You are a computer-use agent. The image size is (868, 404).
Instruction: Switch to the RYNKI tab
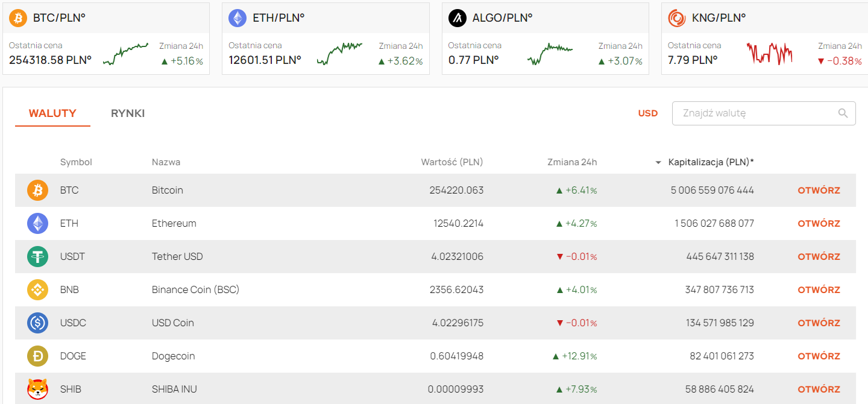click(x=128, y=113)
